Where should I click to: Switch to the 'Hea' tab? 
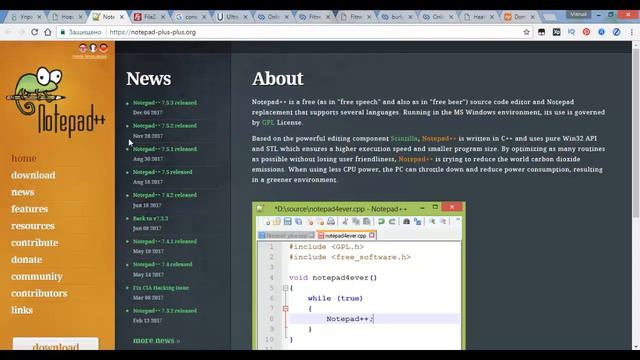tap(478, 17)
